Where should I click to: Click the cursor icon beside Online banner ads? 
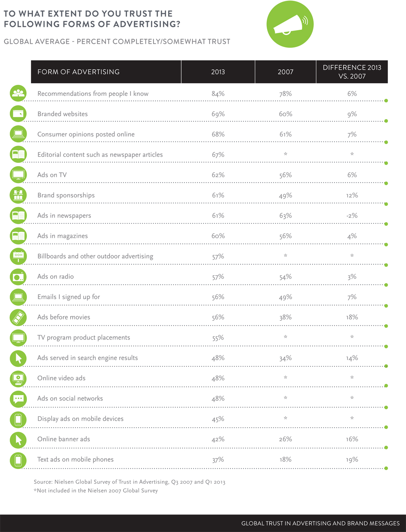(18, 439)
